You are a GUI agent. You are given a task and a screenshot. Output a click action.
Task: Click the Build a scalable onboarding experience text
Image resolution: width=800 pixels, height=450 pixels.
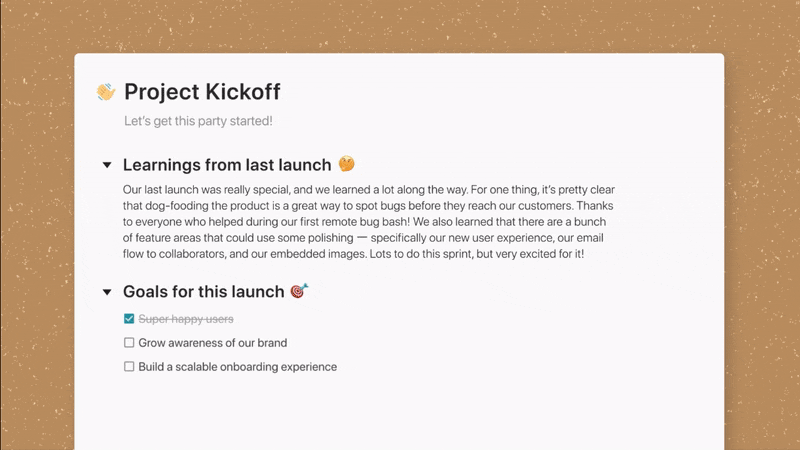(x=238, y=367)
